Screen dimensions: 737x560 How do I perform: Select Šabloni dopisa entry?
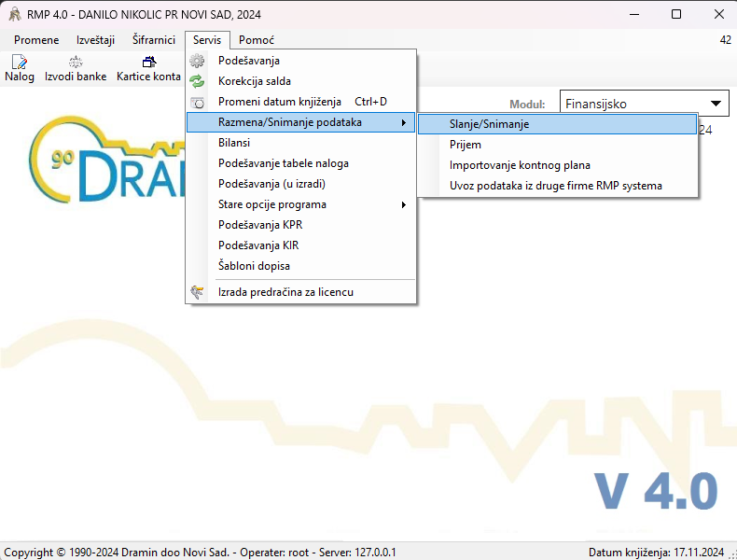coord(300,266)
